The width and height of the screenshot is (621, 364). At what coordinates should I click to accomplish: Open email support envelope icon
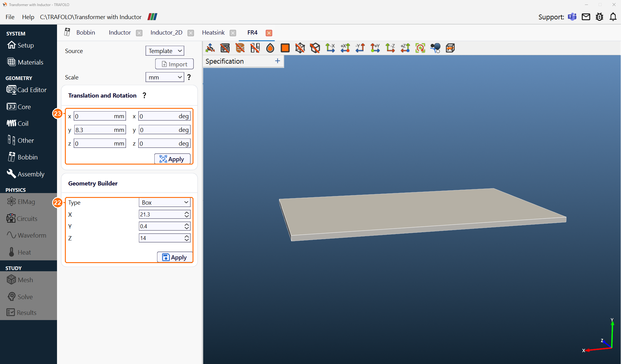point(586,17)
